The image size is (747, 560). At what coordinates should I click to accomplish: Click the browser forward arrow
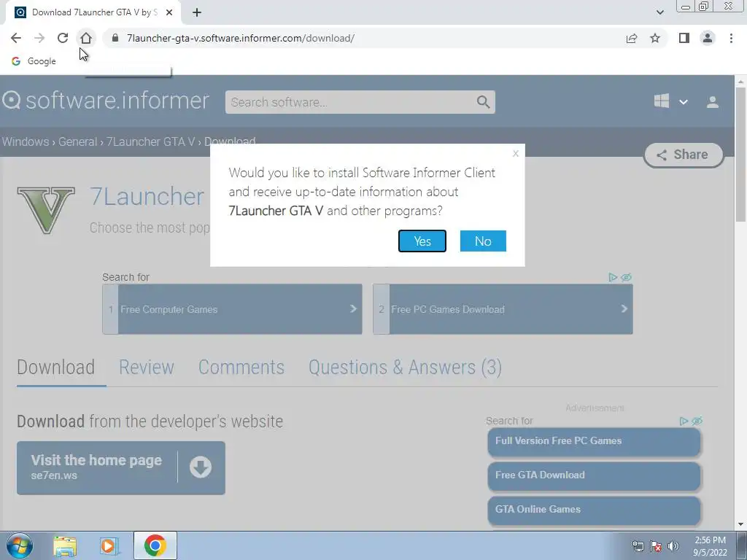tap(39, 38)
